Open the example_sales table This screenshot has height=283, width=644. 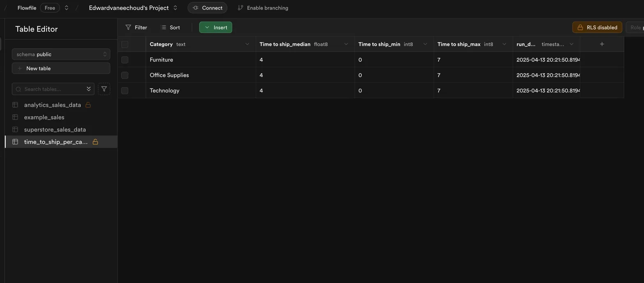pyautogui.click(x=44, y=117)
